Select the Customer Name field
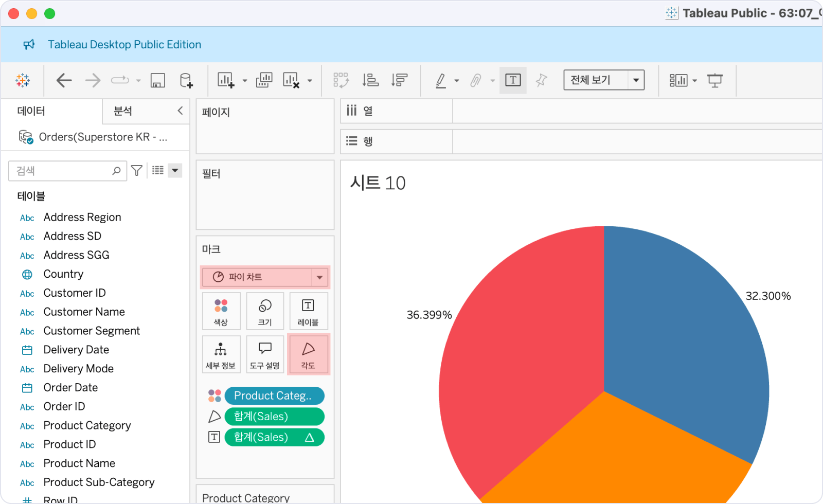 (84, 312)
